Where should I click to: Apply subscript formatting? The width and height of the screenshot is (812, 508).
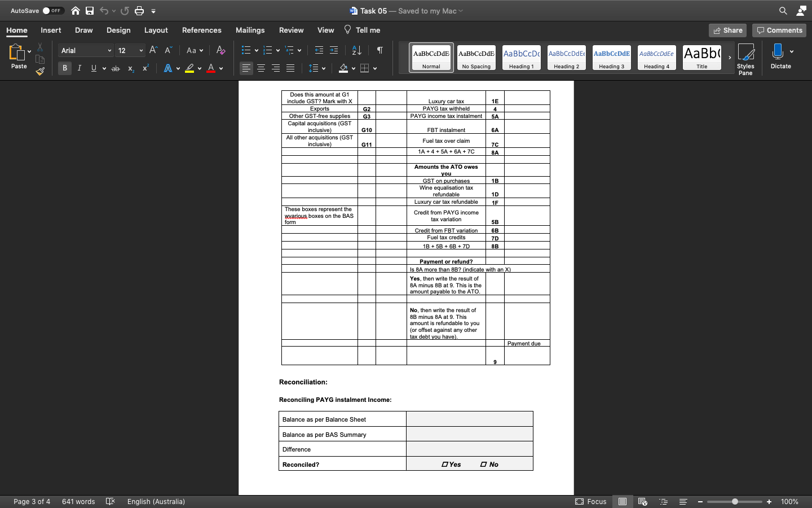click(x=131, y=68)
